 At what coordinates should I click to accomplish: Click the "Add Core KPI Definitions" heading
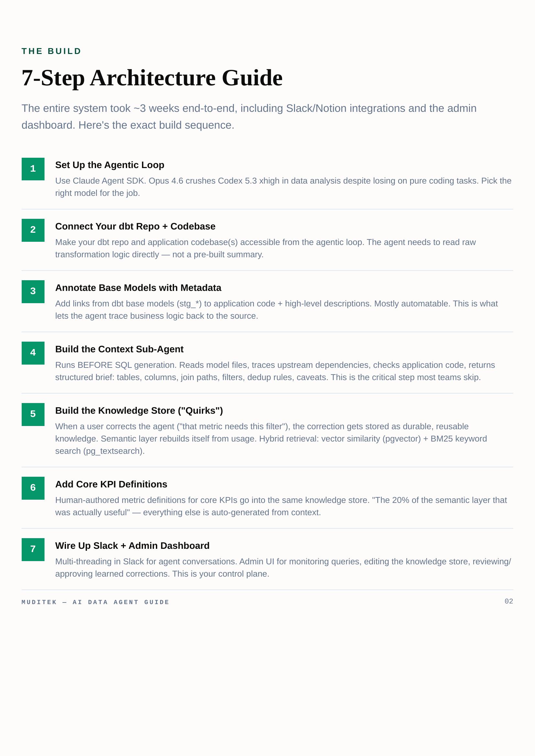coord(111,484)
